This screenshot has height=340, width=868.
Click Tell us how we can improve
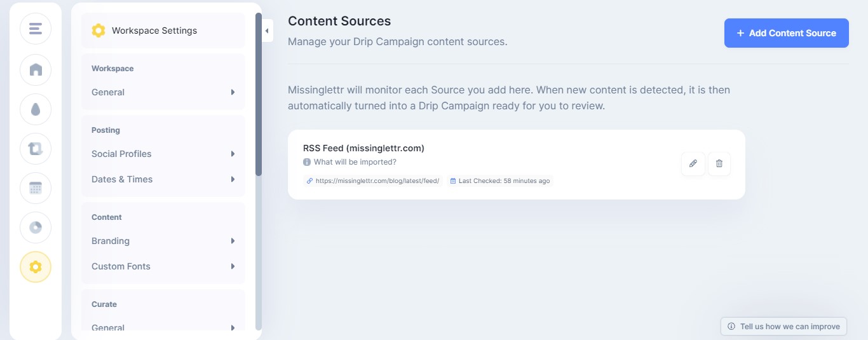point(783,326)
